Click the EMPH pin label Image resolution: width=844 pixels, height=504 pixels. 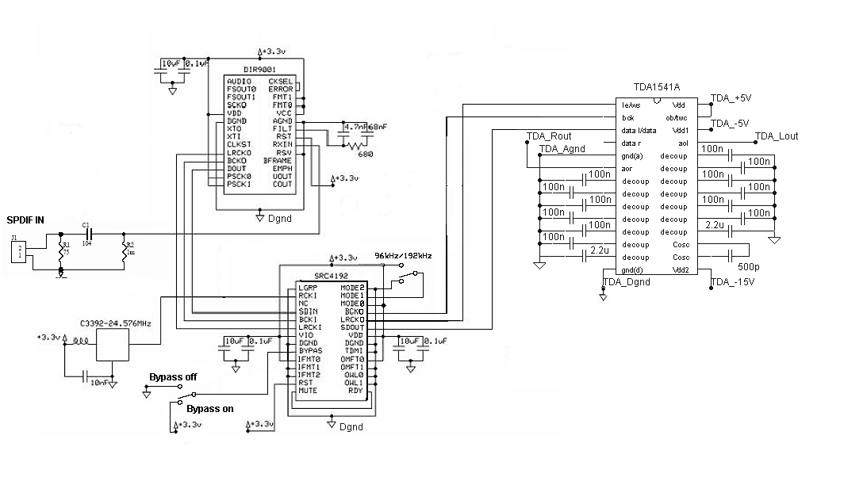tap(282, 168)
